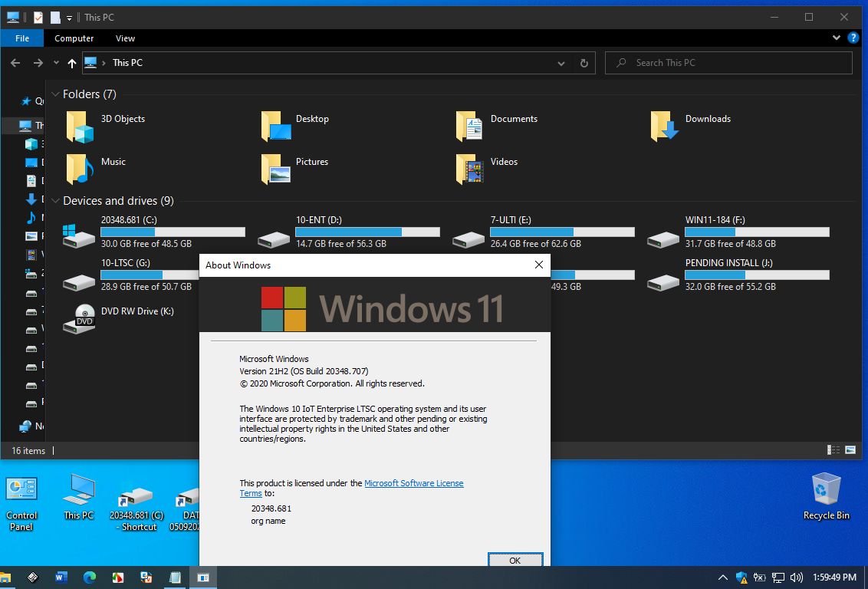Select the WIN11-184 (F:) drive
The height and width of the screenshot is (589, 868).
point(738,232)
